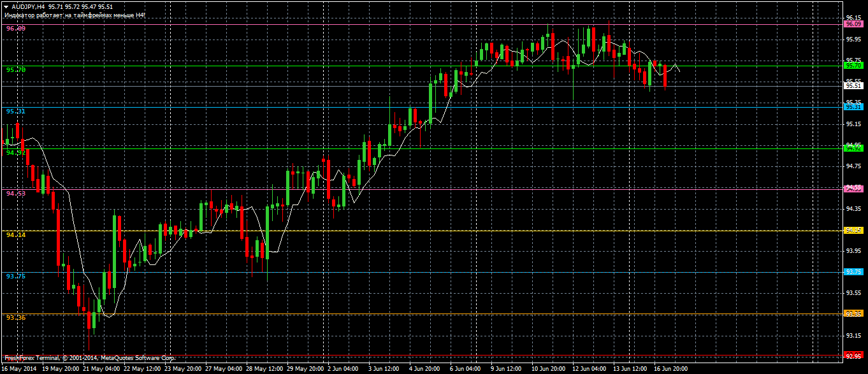Click the 94.35 tick on the price scale
This screenshot has width=868, height=374.
pos(854,208)
